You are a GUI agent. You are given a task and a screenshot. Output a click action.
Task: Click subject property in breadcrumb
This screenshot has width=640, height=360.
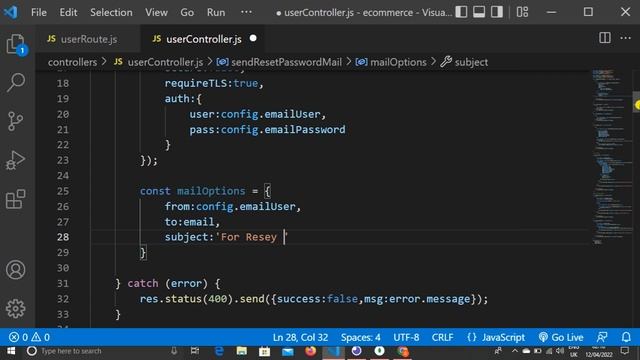click(x=464, y=62)
